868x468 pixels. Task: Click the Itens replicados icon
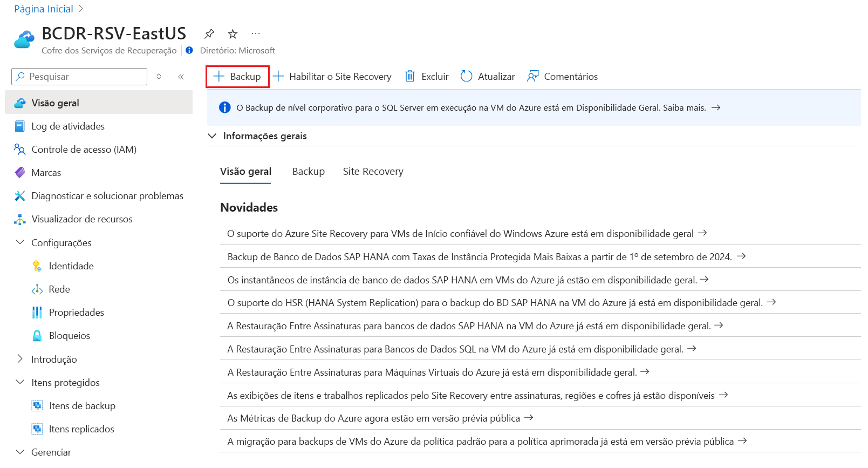point(37,429)
